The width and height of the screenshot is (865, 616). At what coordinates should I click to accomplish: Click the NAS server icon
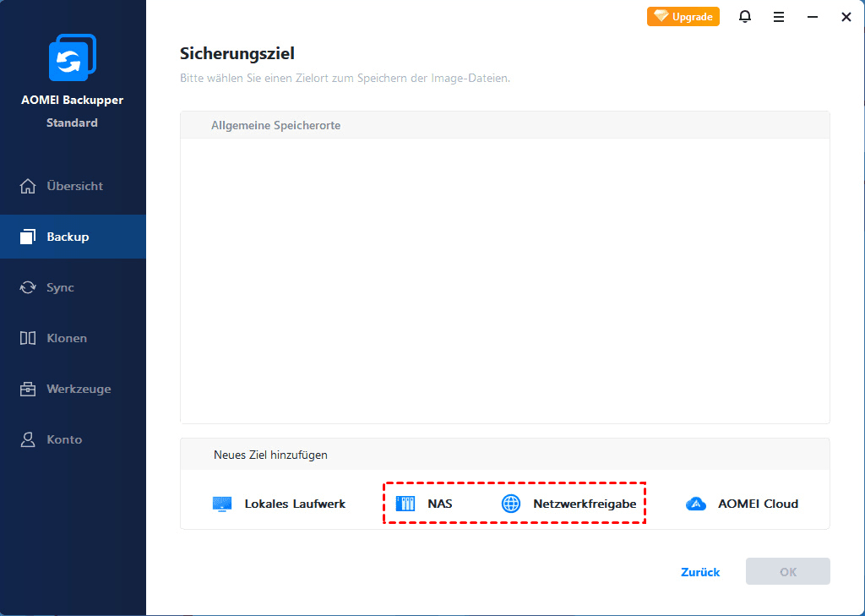pos(405,504)
